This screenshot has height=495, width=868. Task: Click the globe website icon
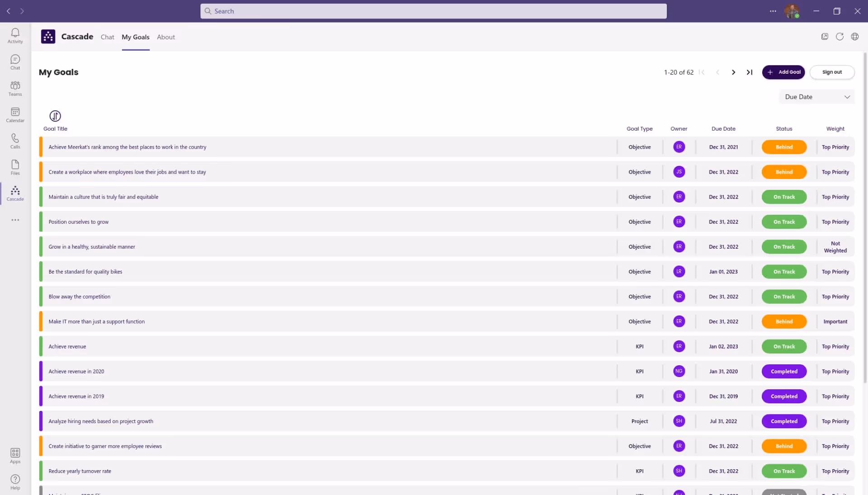854,37
